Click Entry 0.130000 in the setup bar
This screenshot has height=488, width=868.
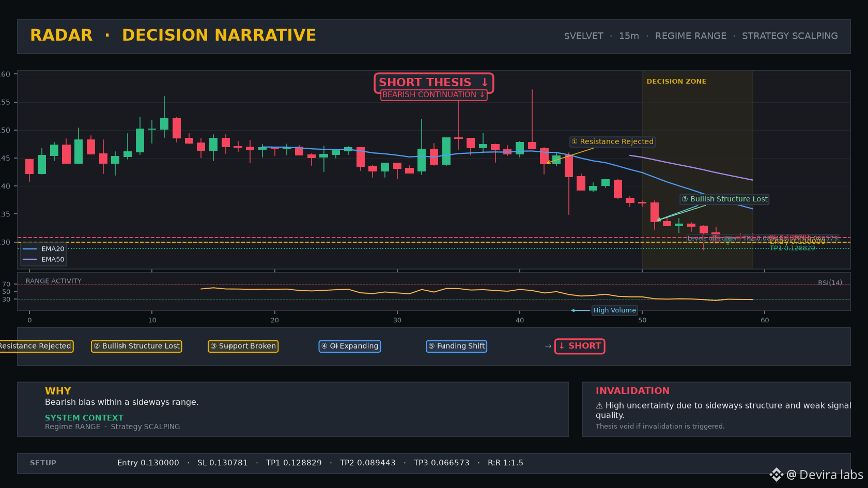click(x=148, y=463)
